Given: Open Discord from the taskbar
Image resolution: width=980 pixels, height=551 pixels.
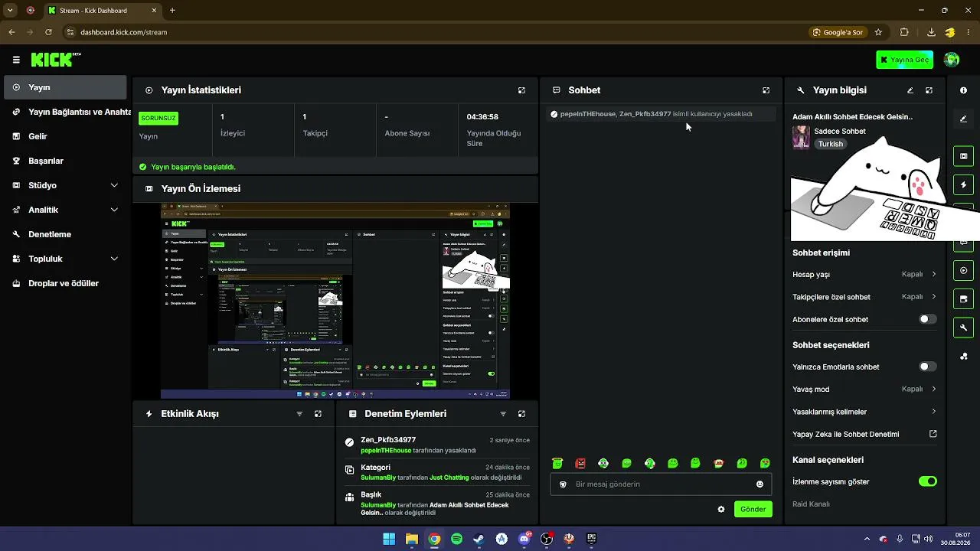Looking at the screenshot, I should point(524,539).
